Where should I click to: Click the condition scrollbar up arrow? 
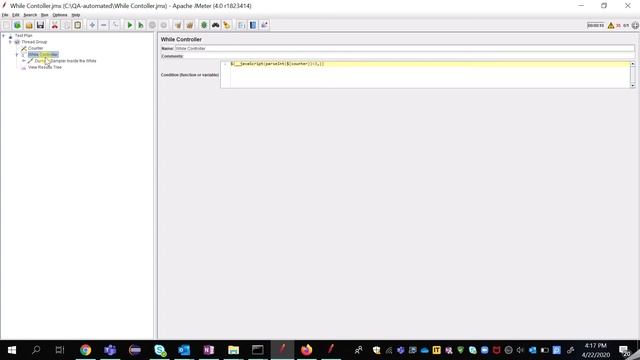coord(632,64)
